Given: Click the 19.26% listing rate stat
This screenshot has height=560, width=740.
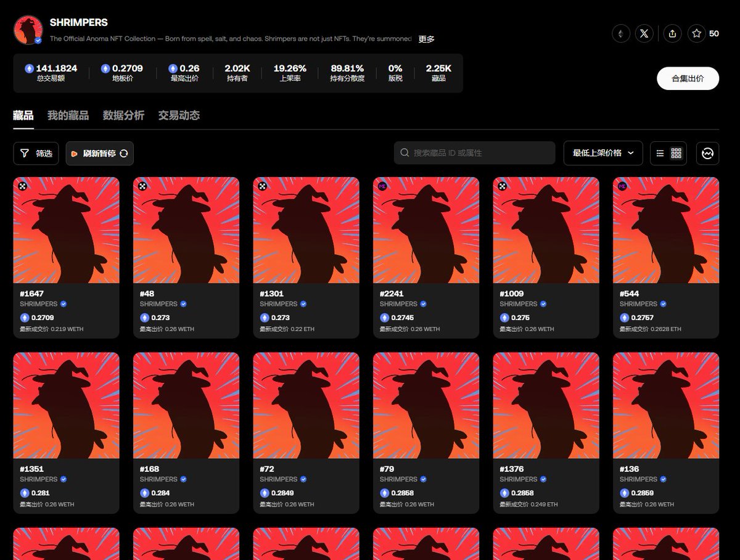Looking at the screenshot, I should (290, 73).
